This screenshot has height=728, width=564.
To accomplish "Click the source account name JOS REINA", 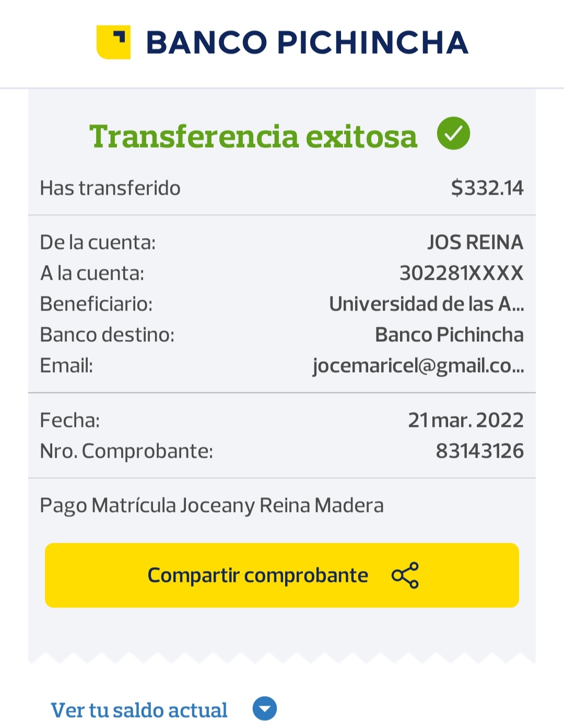I will pyautogui.click(x=475, y=242).
